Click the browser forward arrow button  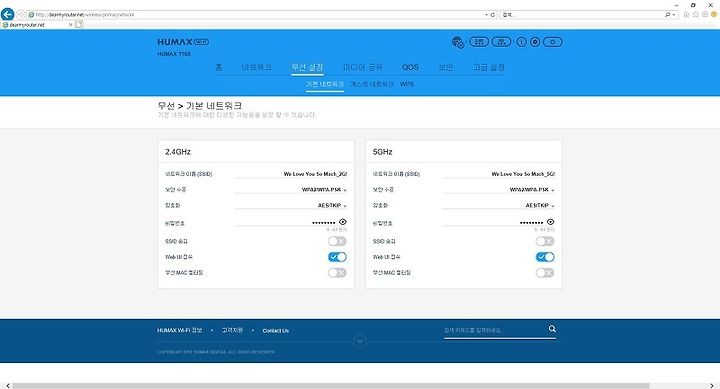point(20,15)
